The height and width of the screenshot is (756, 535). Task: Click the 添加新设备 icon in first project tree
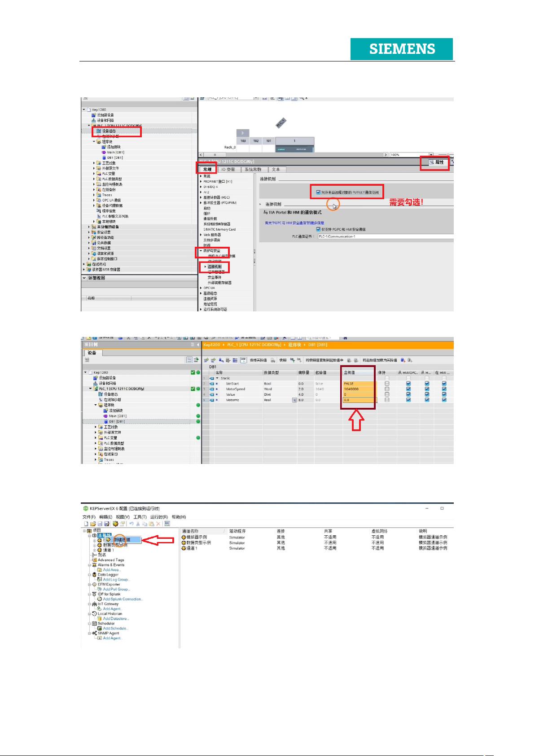tap(94, 115)
